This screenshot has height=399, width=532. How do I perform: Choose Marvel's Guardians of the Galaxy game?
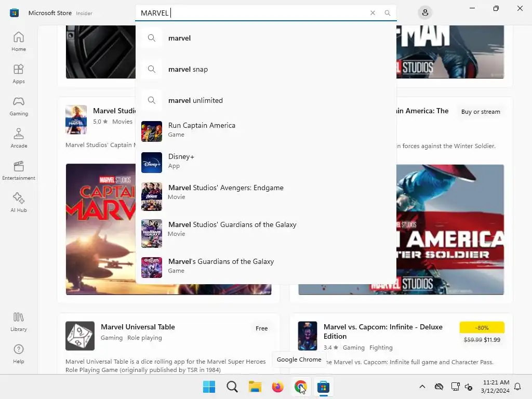click(x=266, y=268)
